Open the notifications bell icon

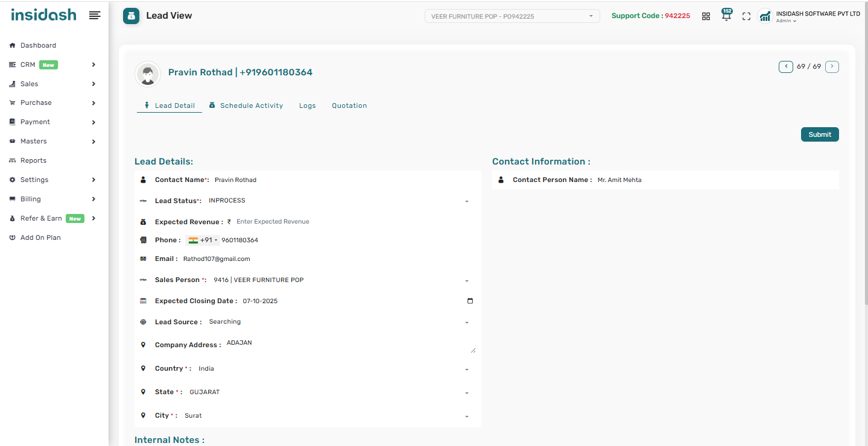pos(726,16)
